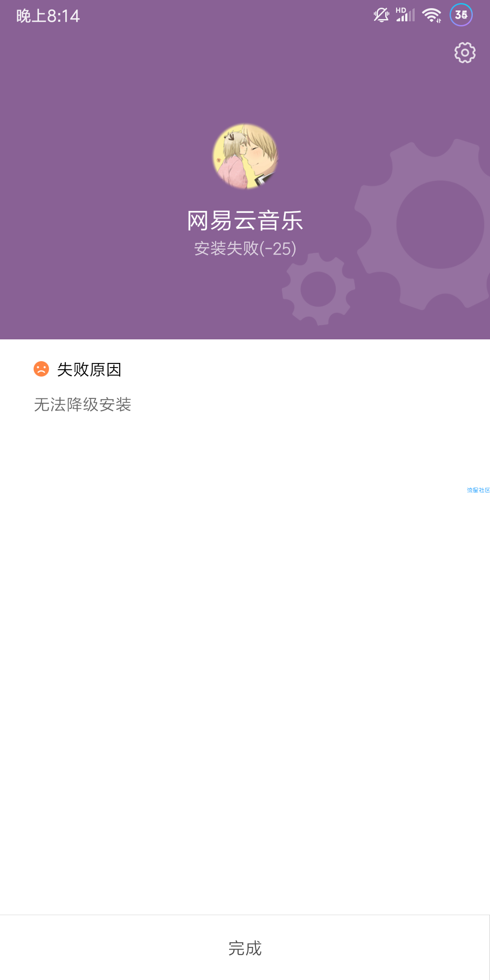The height and width of the screenshot is (980, 490).
Task: Tap the 安装失败(-25) status text
Action: click(245, 248)
